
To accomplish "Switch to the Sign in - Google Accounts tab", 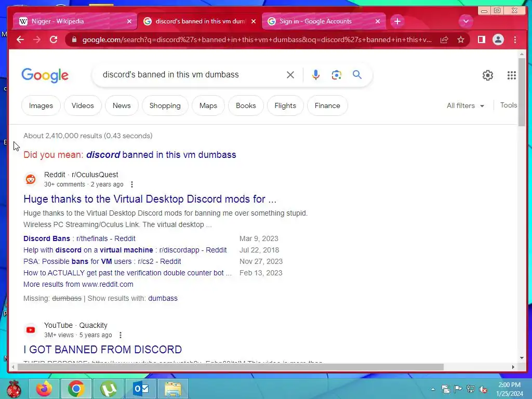I will (x=324, y=21).
